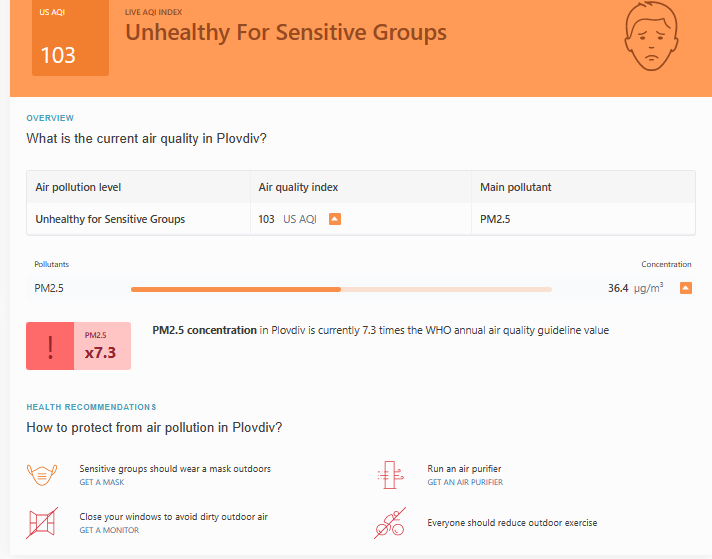Expand arrow beside 36.4 µg/m³ concentration
Screen dimensions: 712x559
pos(686,288)
